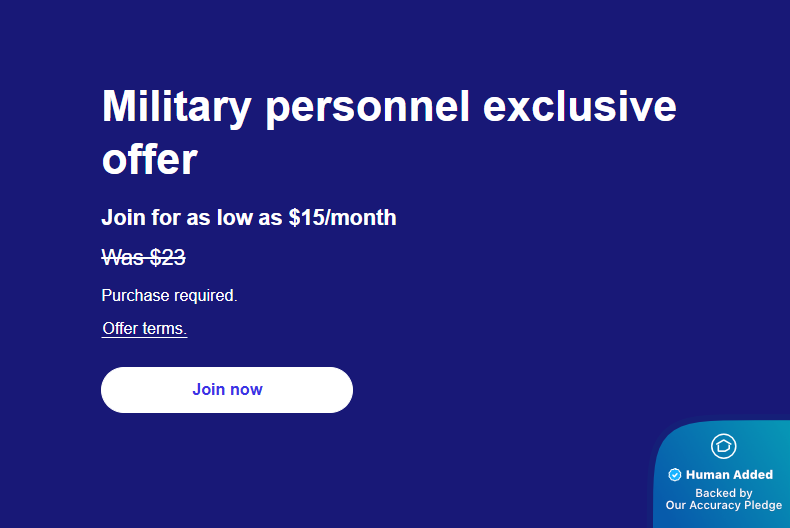Click the "$15/month" price
Viewport: 790px width, 528px height.
tap(342, 217)
